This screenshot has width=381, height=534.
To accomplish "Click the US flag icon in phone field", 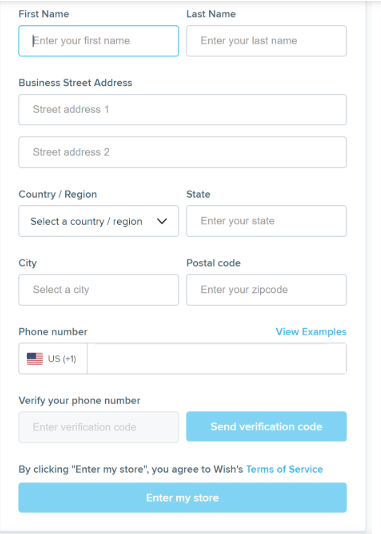I will [35, 359].
